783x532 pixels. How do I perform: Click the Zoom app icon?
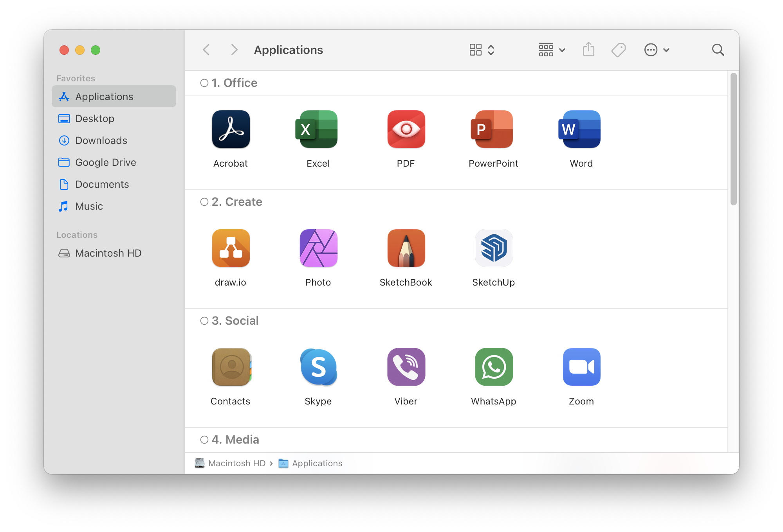click(581, 367)
